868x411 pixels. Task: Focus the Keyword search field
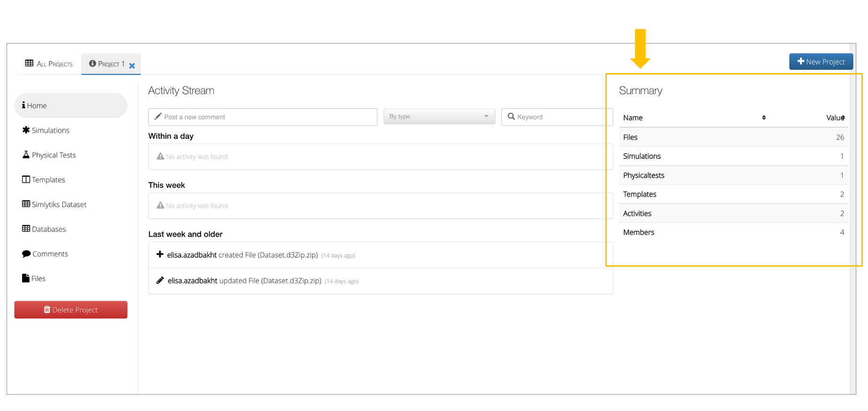coord(558,117)
